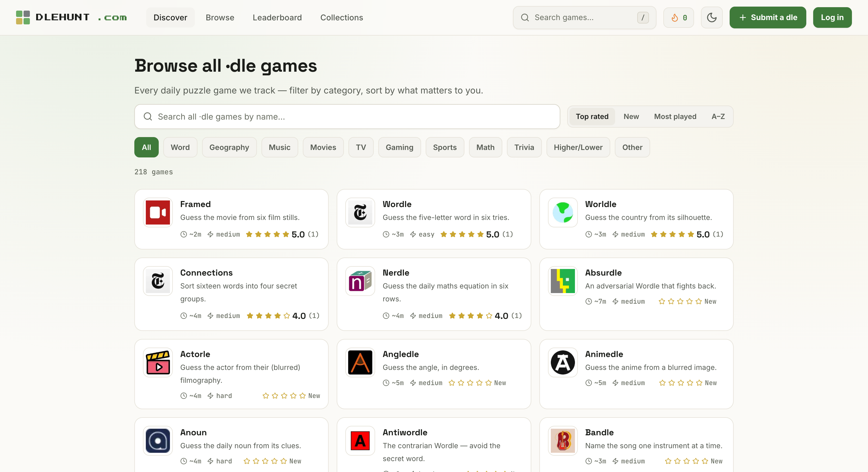Click the '218 games' count text
Viewport: 868px width, 472px height.
[x=153, y=172]
